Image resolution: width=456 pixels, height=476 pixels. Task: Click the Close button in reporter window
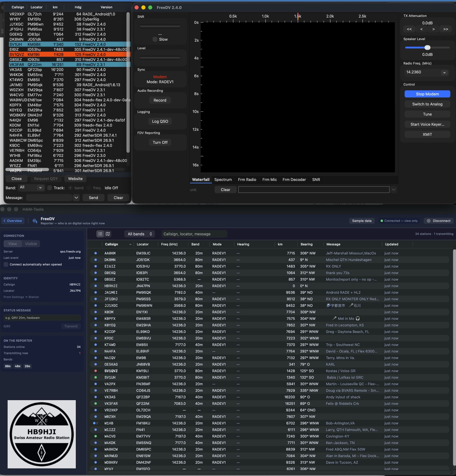[x=16, y=179]
